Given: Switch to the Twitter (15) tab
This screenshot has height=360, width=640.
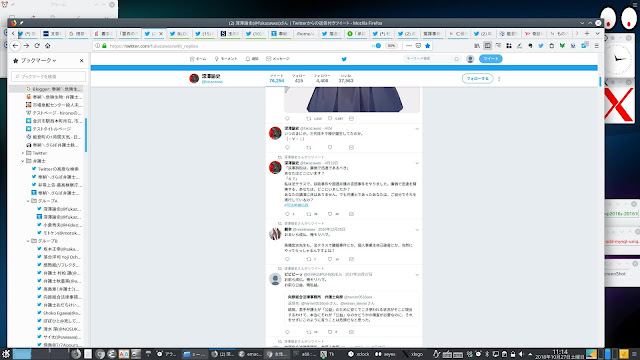Looking at the screenshot, I should tap(204, 34).
